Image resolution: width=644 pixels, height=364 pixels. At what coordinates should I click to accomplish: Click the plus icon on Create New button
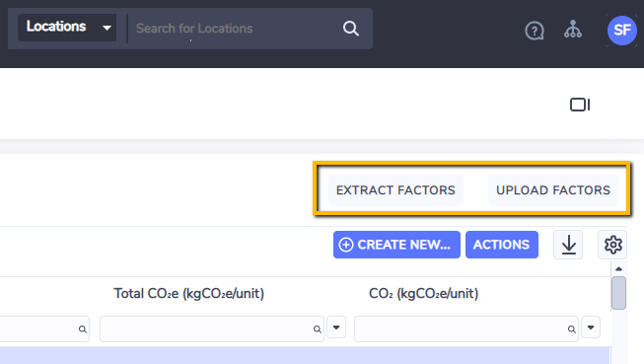(x=346, y=245)
